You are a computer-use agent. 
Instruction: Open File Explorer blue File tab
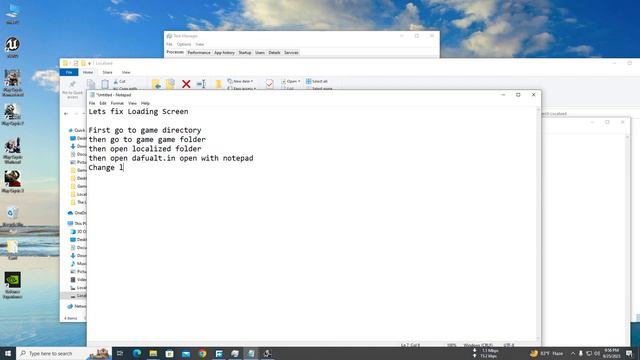[x=69, y=72]
